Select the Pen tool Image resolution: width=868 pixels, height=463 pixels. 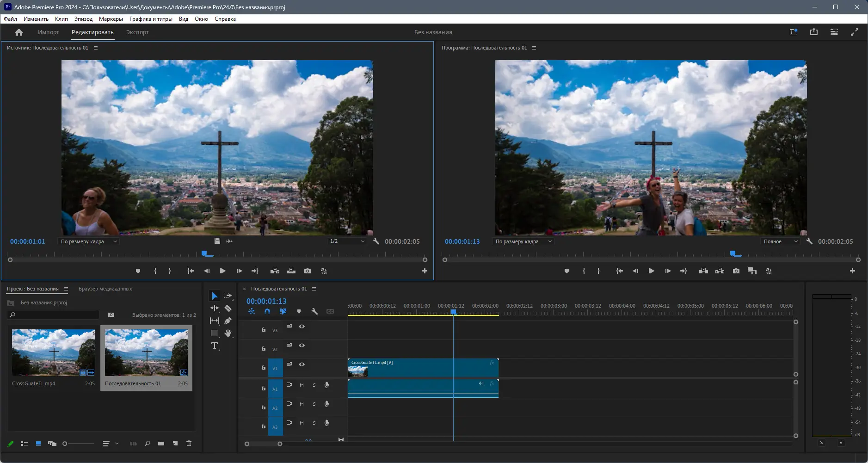pyautogui.click(x=228, y=321)
